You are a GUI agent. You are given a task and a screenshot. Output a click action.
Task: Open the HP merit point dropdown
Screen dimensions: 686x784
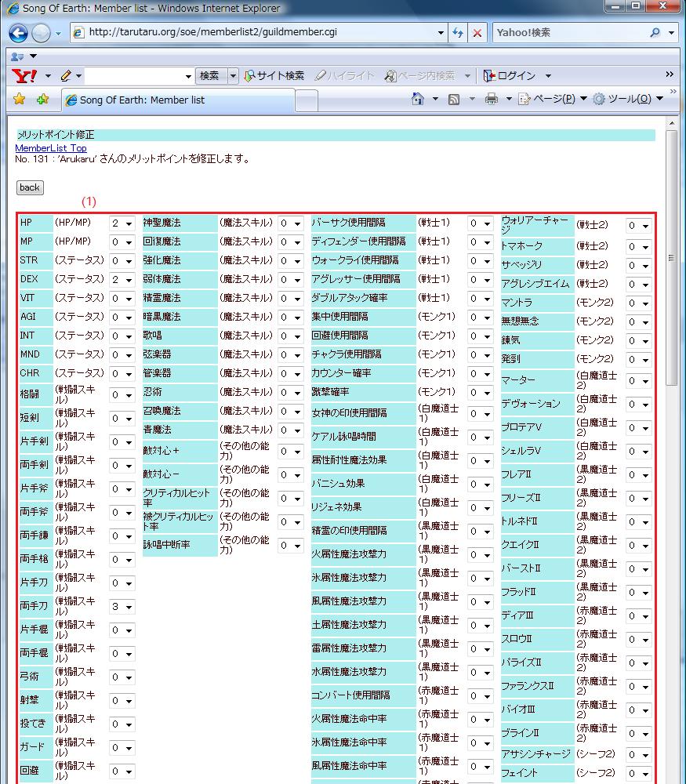(x=122, y=223)
